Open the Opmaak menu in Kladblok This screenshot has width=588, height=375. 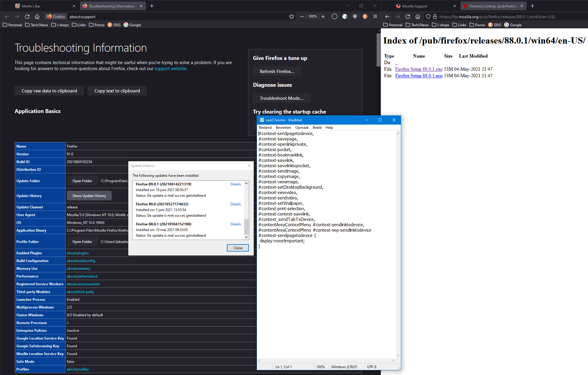pyautogui.click(x=302, y=128)
